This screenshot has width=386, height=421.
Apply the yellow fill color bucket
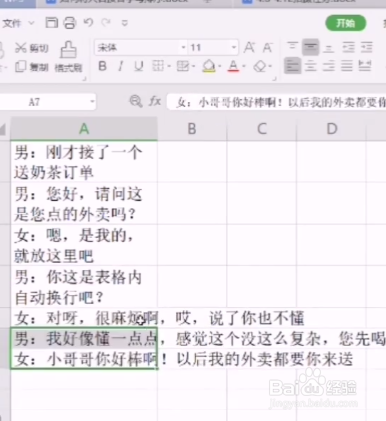(209, 66)
